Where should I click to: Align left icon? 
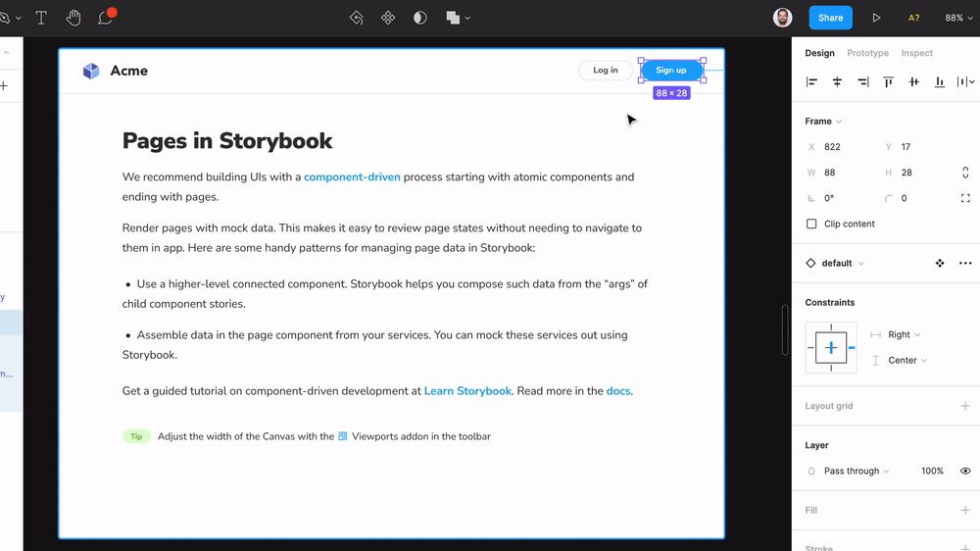tap(811, 82)
